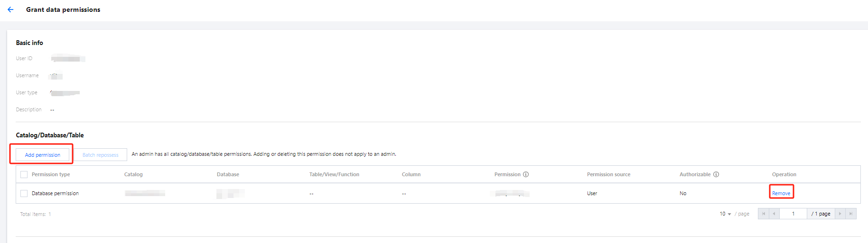Click the info icon next to Permission
This screenshot has height=243, width=868.
526,174
